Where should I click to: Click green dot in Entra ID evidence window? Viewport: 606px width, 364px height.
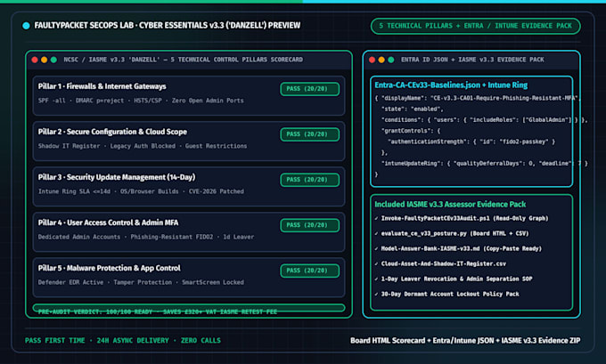click(391, 60)
